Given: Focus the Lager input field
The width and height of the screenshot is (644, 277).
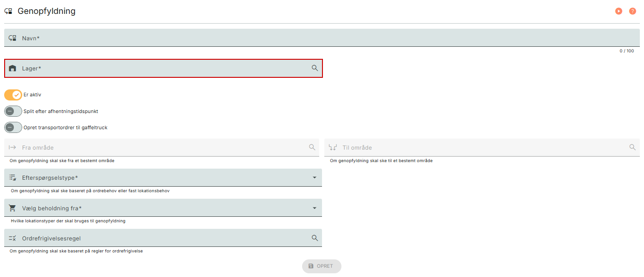Looking at the screenshot, I should [163, 68].
